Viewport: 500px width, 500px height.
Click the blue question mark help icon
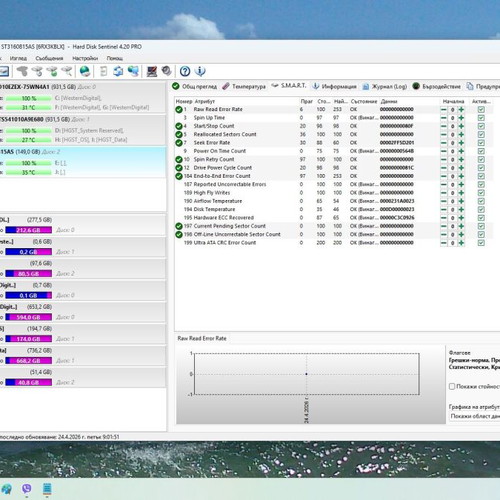(x=185, y=71)
